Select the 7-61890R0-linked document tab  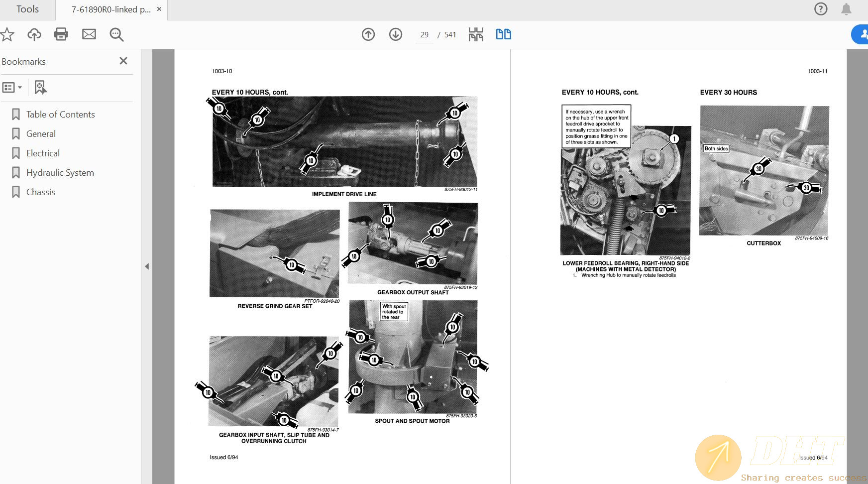(110, 9)
